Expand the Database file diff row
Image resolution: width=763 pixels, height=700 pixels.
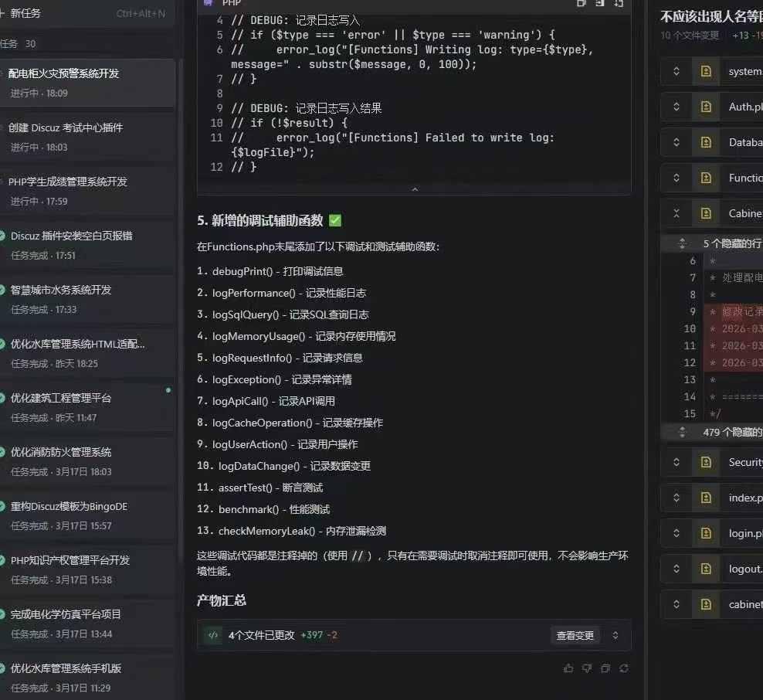pyautogui.click(x=677, y=142)
